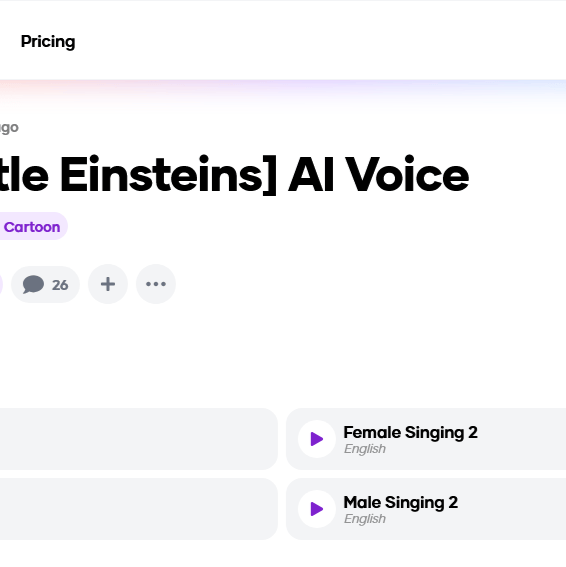The width and height of the screenshot is (566, 567).
Task: Click the Einsteins AI Voice heading
Action: click(x=234, y=175)
